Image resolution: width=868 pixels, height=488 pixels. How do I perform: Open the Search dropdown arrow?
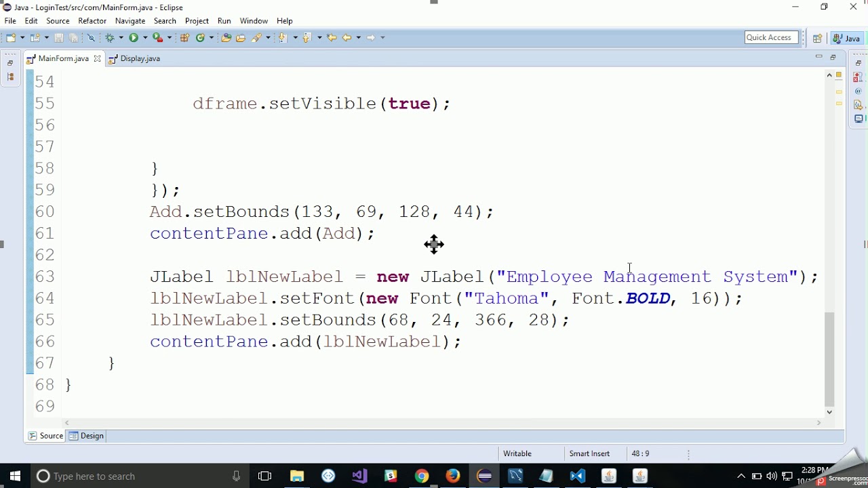pos(268,38)
